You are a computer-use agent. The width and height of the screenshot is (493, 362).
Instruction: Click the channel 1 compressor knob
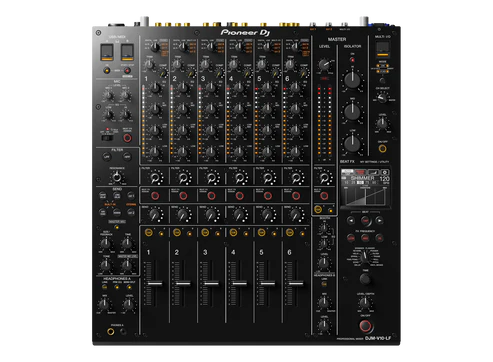tap(163, 73)
